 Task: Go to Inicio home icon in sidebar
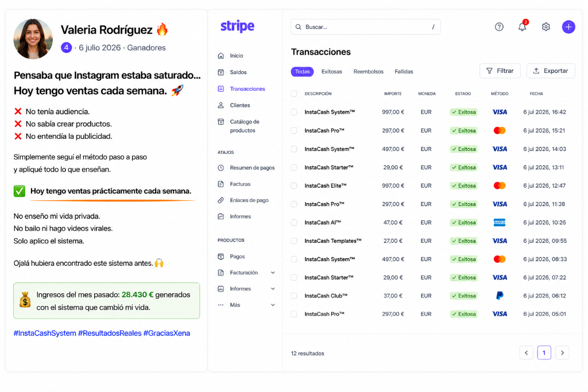tap(221, 56)
